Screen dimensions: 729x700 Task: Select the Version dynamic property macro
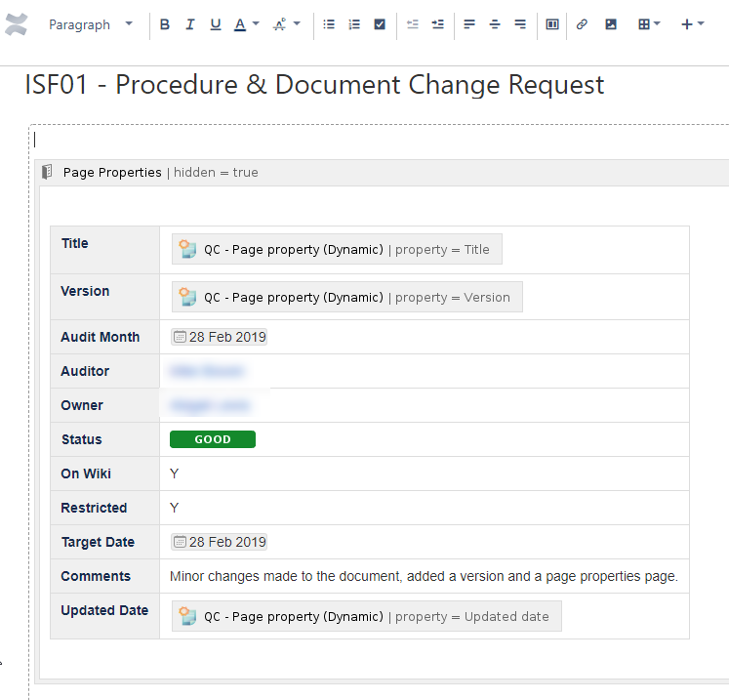pyautogui.click(x=346, y=297)
